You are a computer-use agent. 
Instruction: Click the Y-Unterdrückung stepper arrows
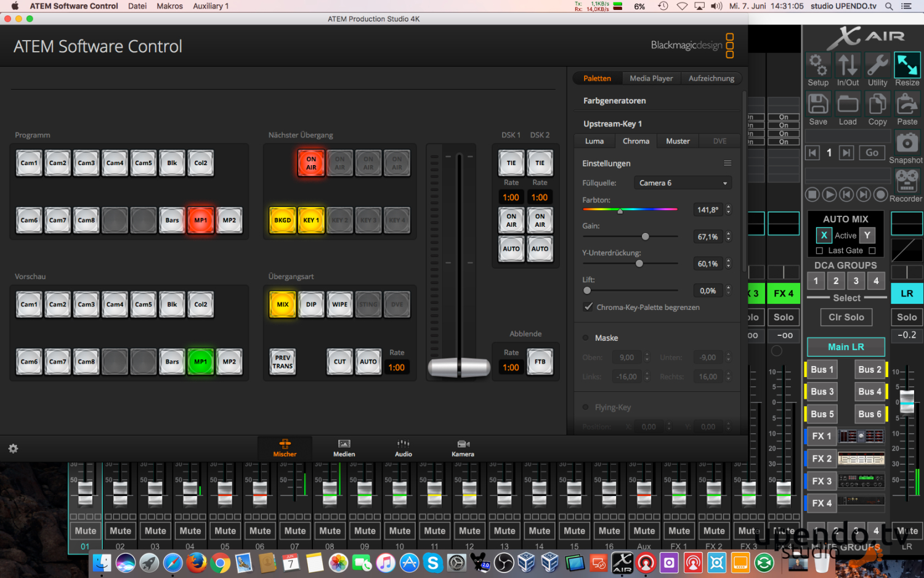pyautogui.click(x=729, y=264)
